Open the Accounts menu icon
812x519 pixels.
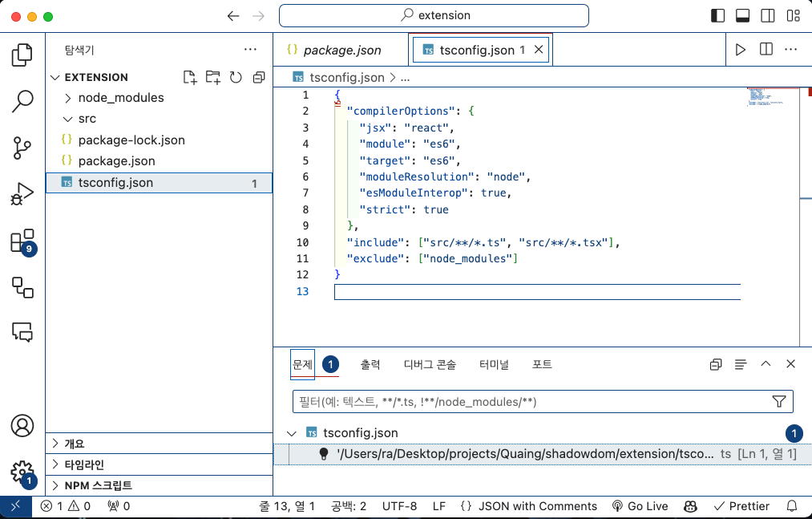[22, 426]
